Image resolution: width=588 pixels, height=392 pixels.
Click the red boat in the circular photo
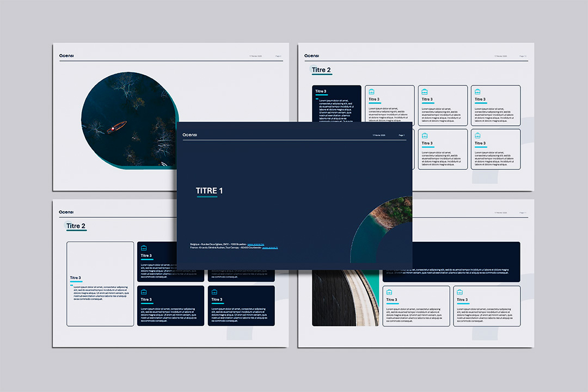[x=117, y=127]
